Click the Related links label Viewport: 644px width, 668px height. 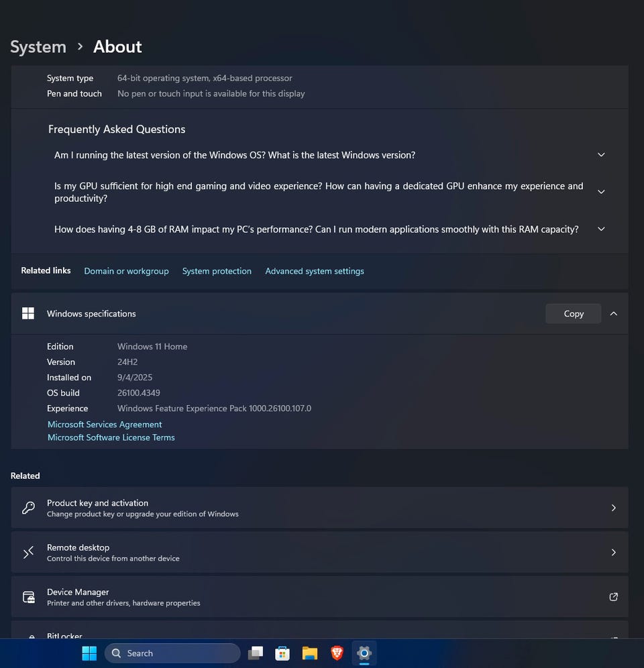coord(46,270)
